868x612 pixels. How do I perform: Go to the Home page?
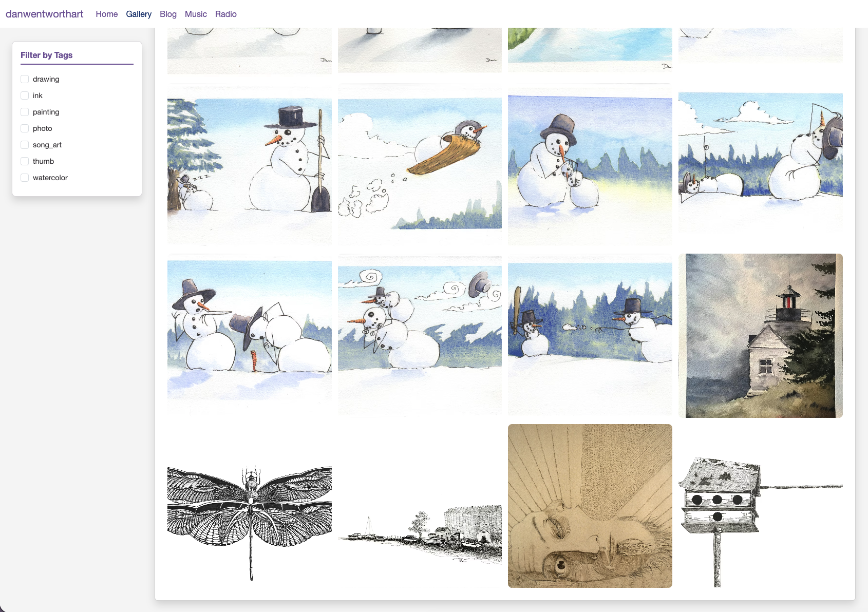(x=106, y=14)
